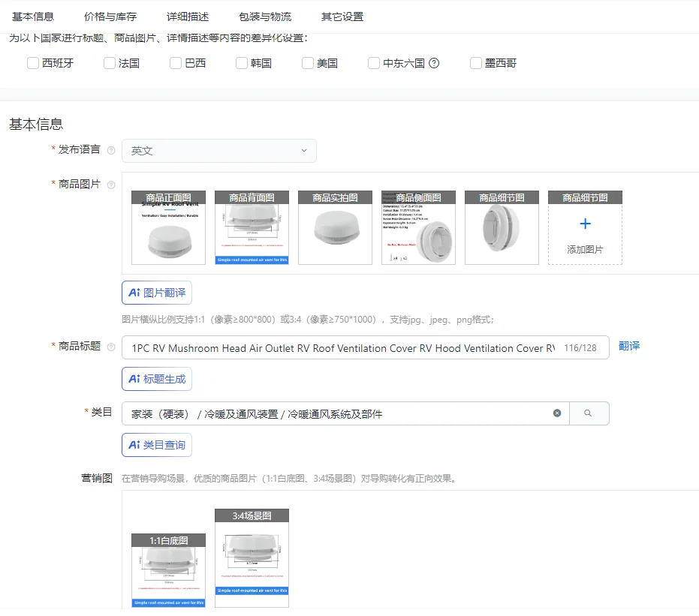Click the 类目 category field
This screenshot has height=616, width=699.
[345, 413]
